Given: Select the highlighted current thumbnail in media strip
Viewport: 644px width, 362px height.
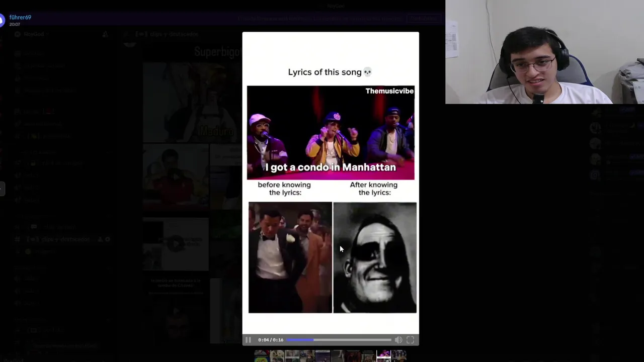Looking at the screenshot, I should click(x=383, y=356).
